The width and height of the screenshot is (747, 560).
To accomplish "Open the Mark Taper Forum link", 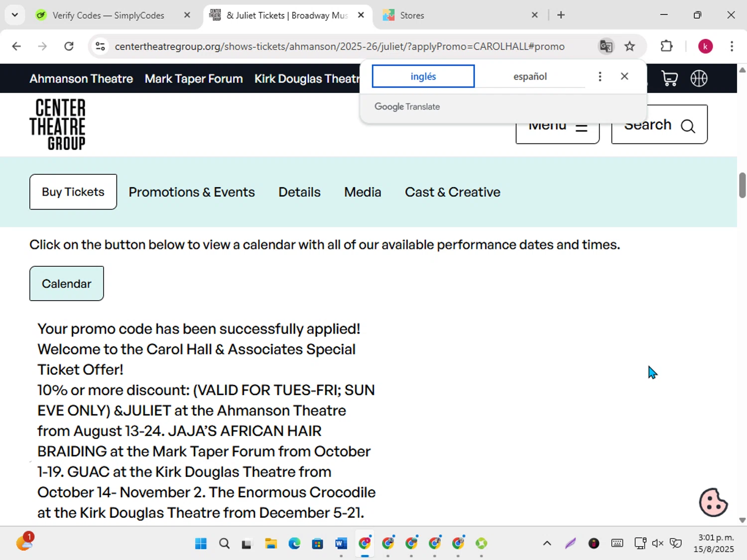I will [x=194, y=79].
